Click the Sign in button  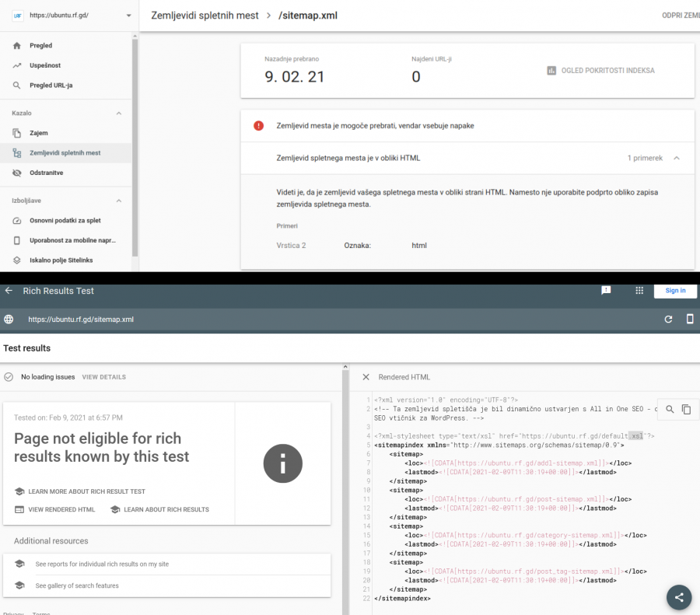pos(675,291)
